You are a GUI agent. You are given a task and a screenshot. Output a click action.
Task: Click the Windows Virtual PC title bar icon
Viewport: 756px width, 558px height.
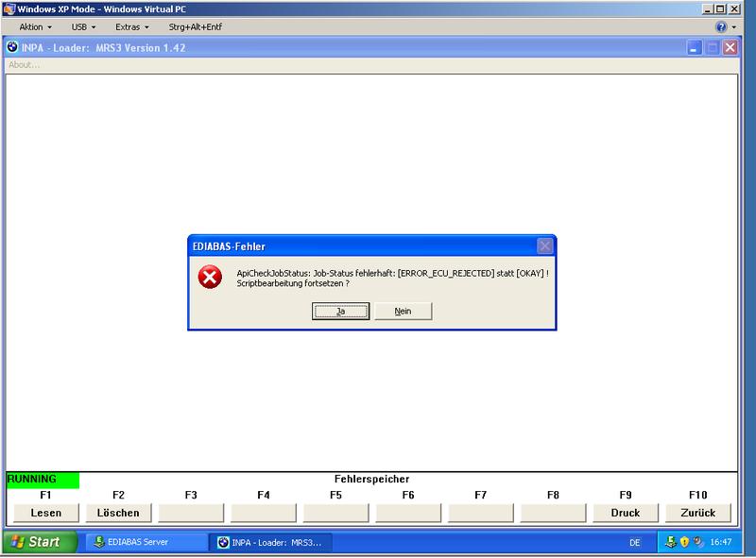pos(9,8)
